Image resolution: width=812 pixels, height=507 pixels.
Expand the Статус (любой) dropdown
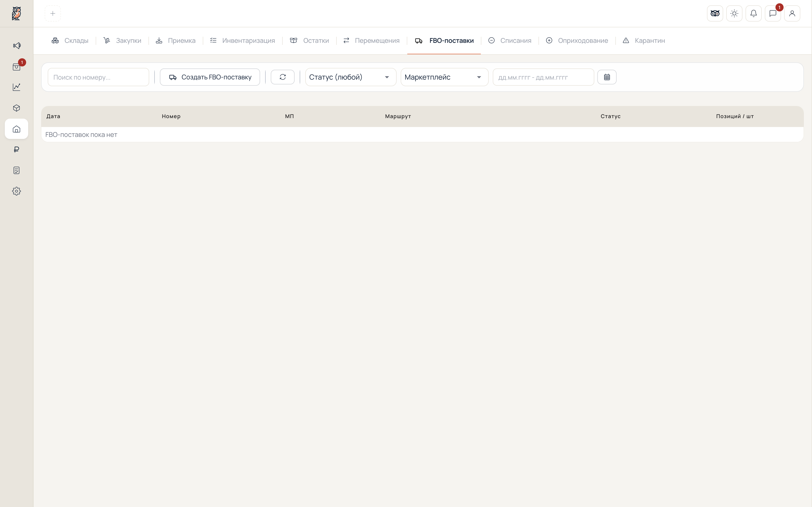pos(351,77)
